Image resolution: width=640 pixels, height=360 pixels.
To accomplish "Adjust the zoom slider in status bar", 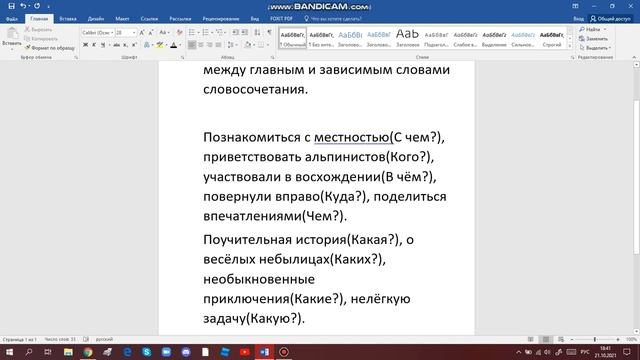I will coord(595,340).
